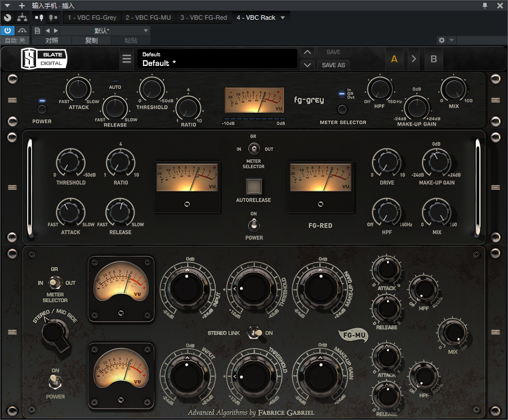This screenshot has height=420, width=508.
Task: Switch to 1 - VBC FG-Grey tab
Action: coord(92,17)
